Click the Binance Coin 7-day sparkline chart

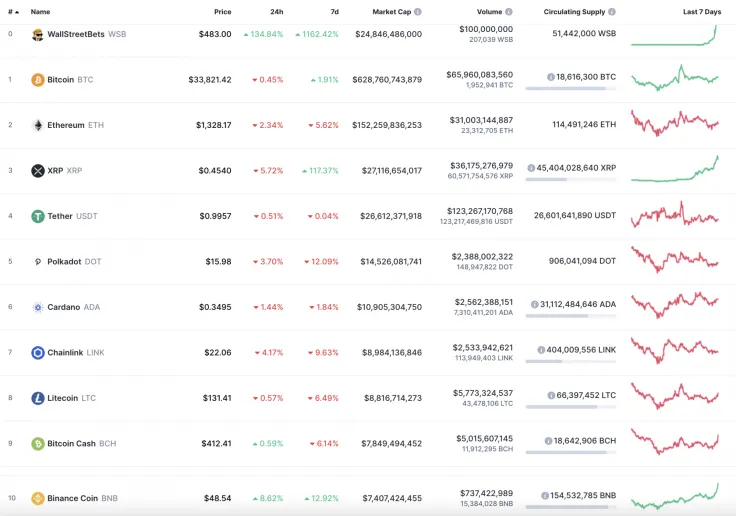click(675, 496)
